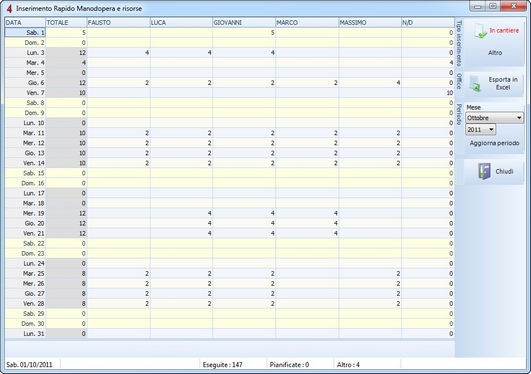This screenshot has height=374, width=531.
Task: Click the In cantiere checkmark icon
Action: (x=480, y=31)
